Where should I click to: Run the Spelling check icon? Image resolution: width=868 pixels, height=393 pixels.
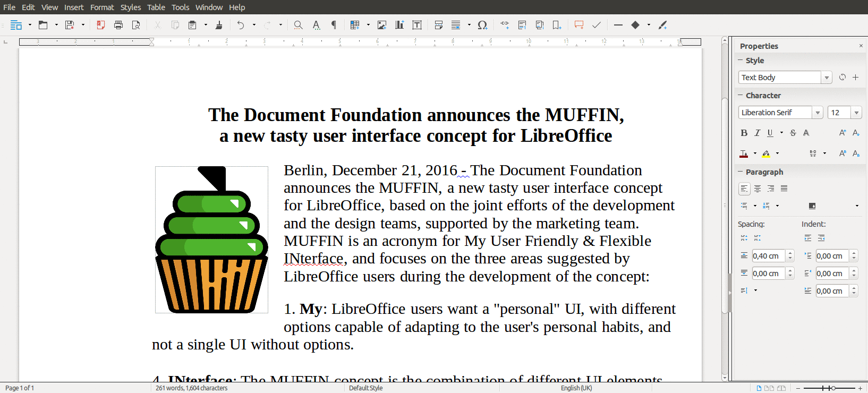pos(316,25)
